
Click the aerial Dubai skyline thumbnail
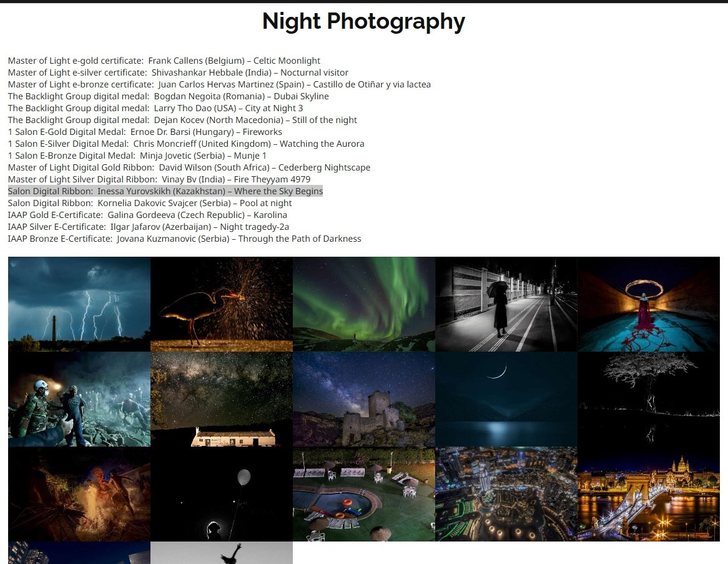pos(506,494)
